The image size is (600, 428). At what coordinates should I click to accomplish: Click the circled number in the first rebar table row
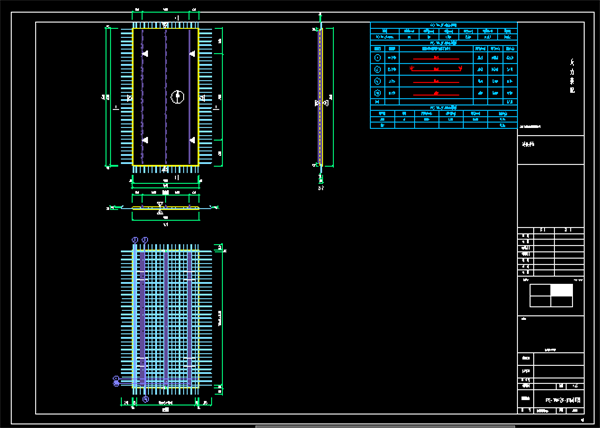pos(378,58)
